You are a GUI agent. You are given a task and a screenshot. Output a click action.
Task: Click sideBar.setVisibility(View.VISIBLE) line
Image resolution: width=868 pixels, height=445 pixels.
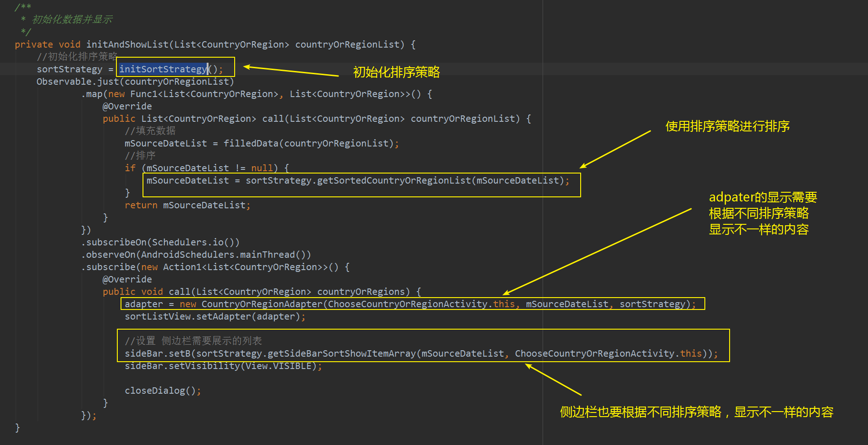[223, 366]
